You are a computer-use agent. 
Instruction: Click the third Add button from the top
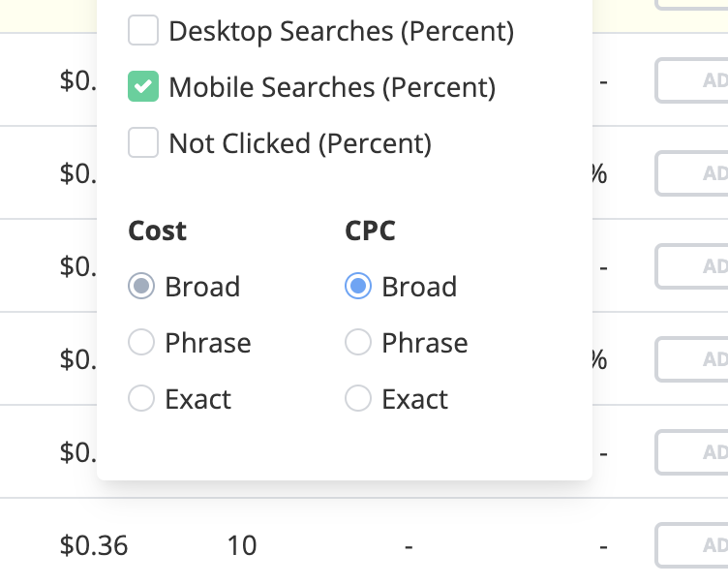tap(693, 266)
